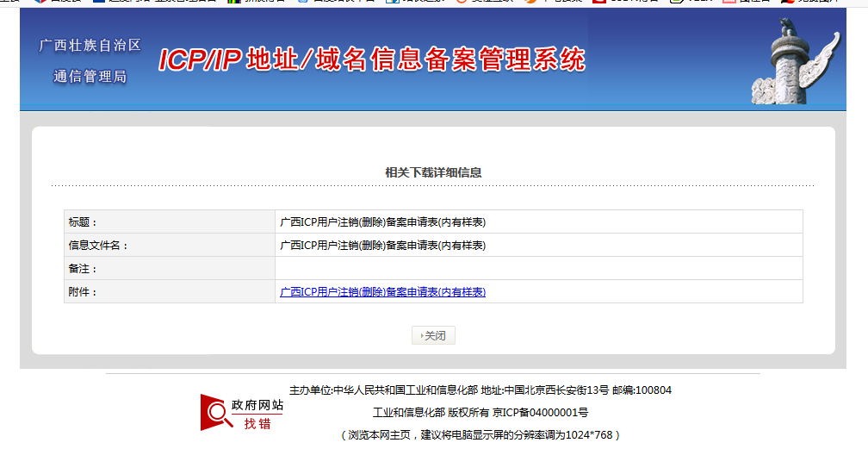Click the empty 备注 value cell
This screenshot has width=868, height=449.
(538, 269)
